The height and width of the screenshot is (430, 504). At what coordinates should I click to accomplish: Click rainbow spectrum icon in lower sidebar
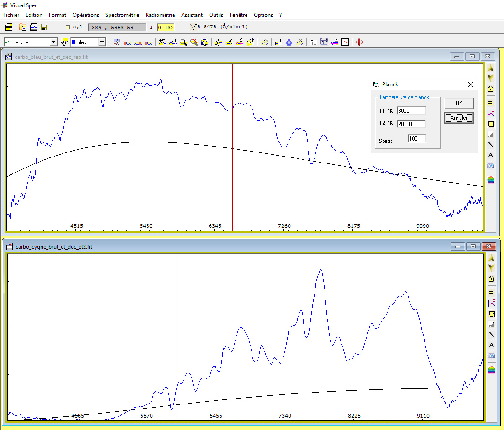pos(492,370)
